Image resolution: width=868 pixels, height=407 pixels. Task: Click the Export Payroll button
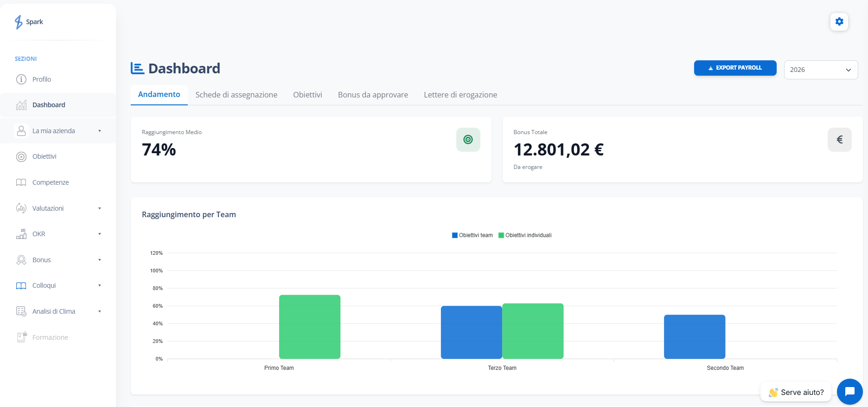click(x=735, y=68)
